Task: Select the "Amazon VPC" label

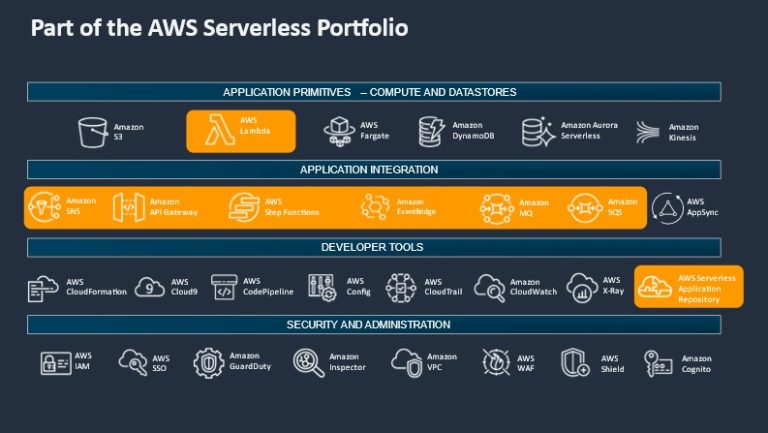Action: tap(442, 361)
